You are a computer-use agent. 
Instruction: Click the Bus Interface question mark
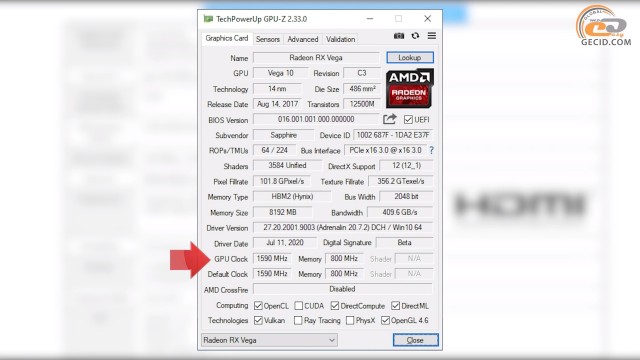pyautogui.click(x=431, y=150)
